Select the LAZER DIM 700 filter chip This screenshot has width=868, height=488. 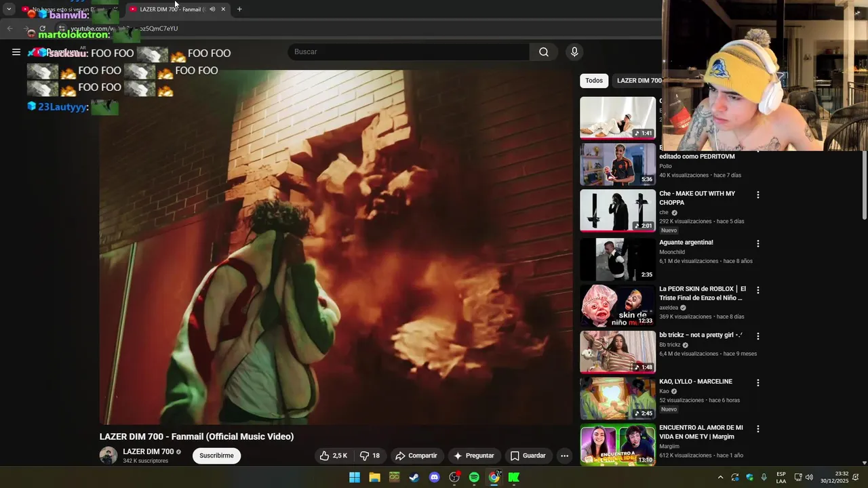click(637, 81)
